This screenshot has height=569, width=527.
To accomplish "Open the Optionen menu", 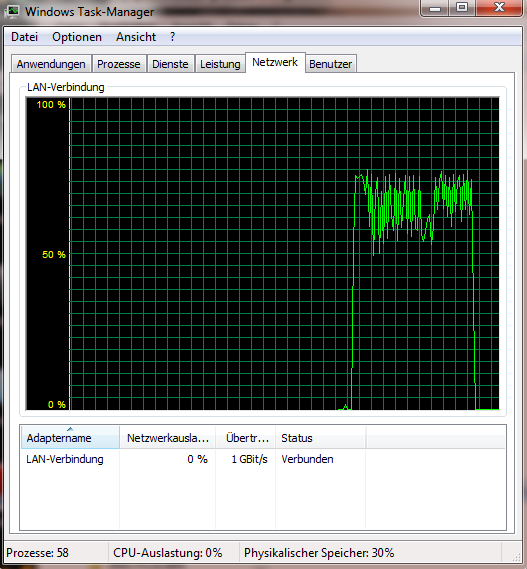I will click(77, 37).
